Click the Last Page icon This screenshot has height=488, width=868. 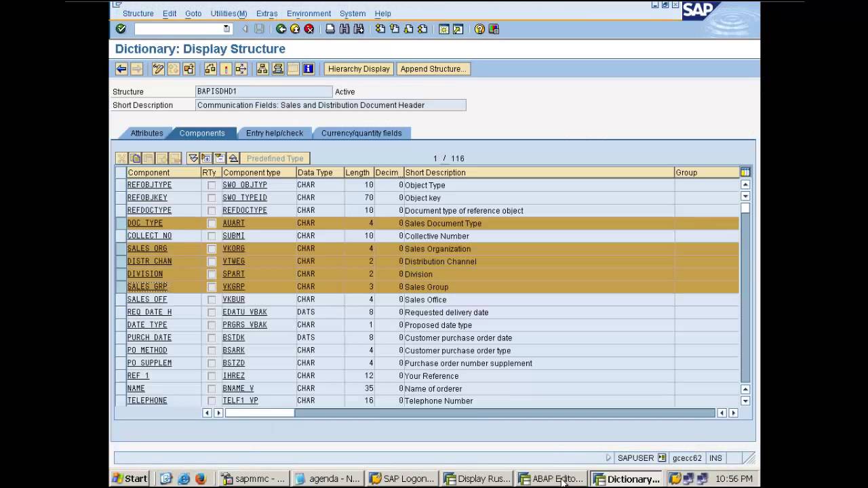(x=422, y=29)
